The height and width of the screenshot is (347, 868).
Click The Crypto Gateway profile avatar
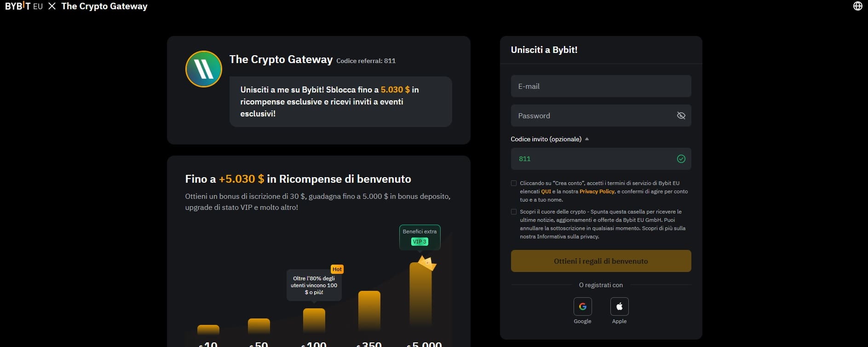(204, 69)
